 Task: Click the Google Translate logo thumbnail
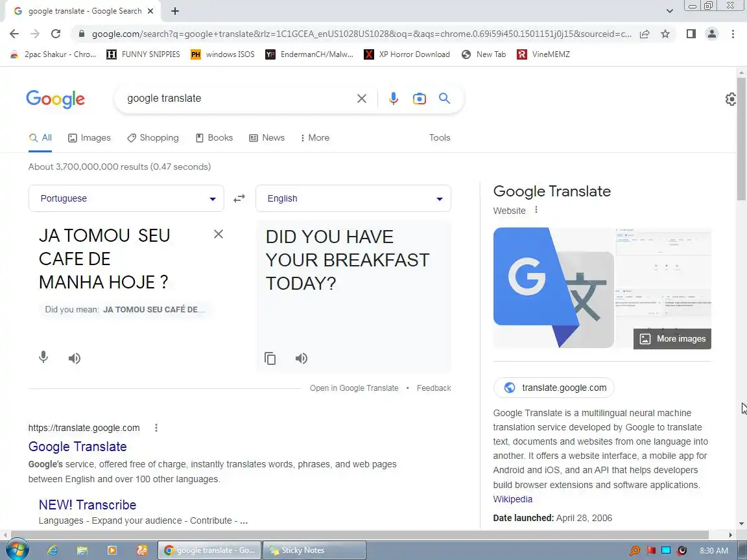554,288
